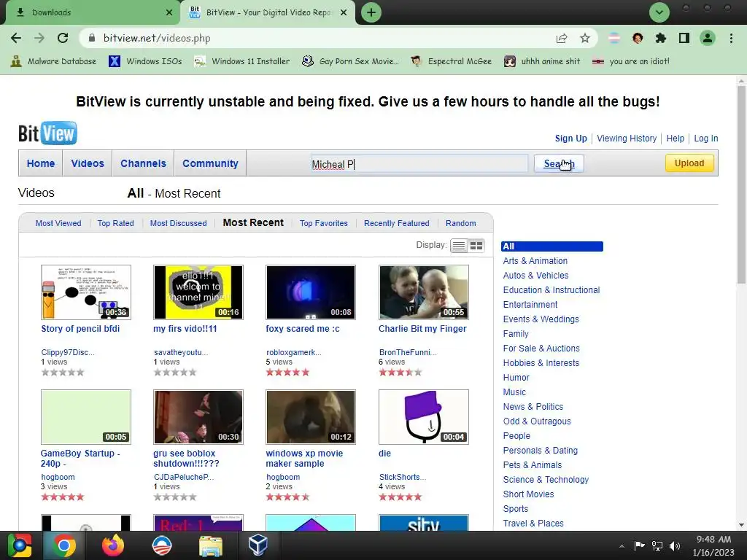
Task: Open the 'die' video thumbnail
Action: point(424,416)
